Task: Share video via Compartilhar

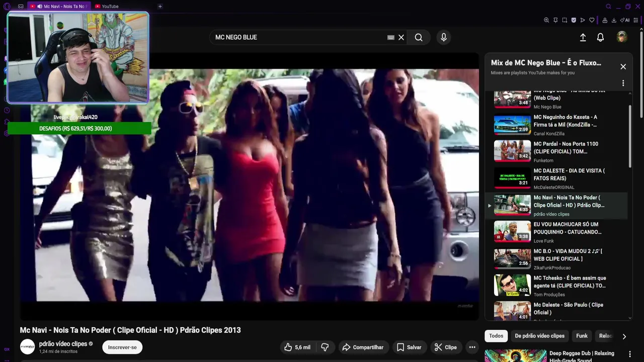Action: click(362, 347)
